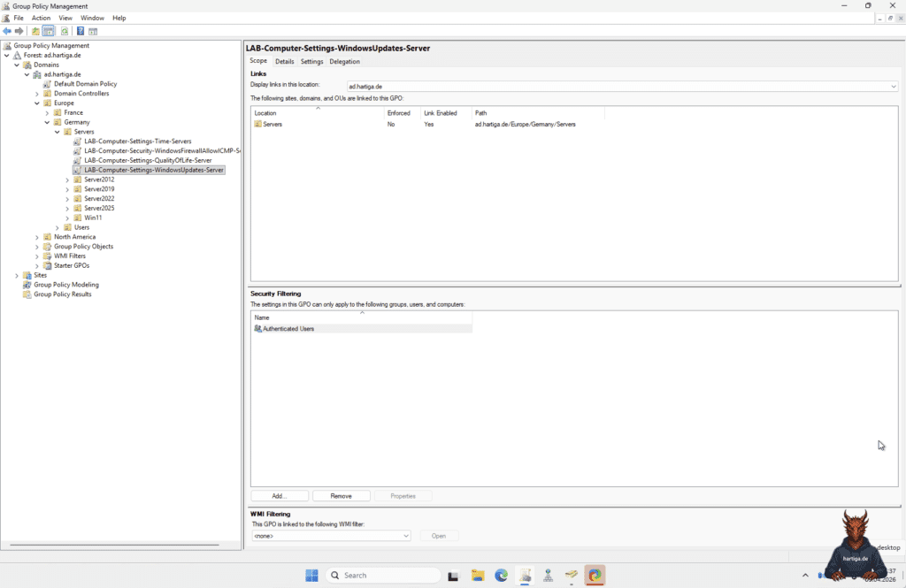Open Microsoft Edge from the taskbar
Viewport: 906px width, 588px height.
(x=501, y=575)
